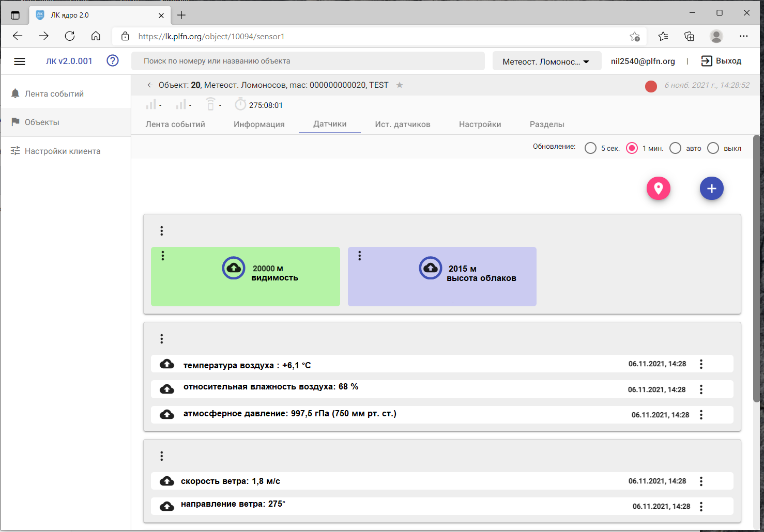Image resolution: width=764 pixels, height=532 pixels.
Task: Select выкл update mode
Action: 713,148
